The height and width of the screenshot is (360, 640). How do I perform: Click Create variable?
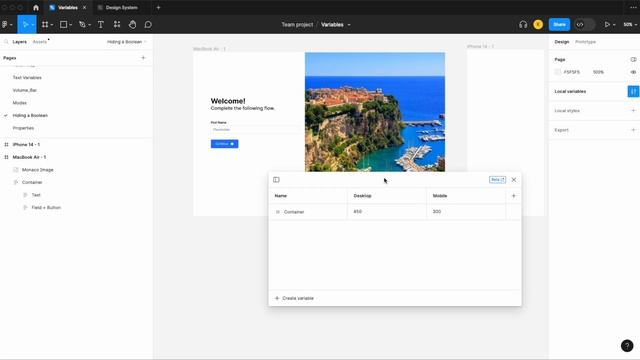click(294, 298)
